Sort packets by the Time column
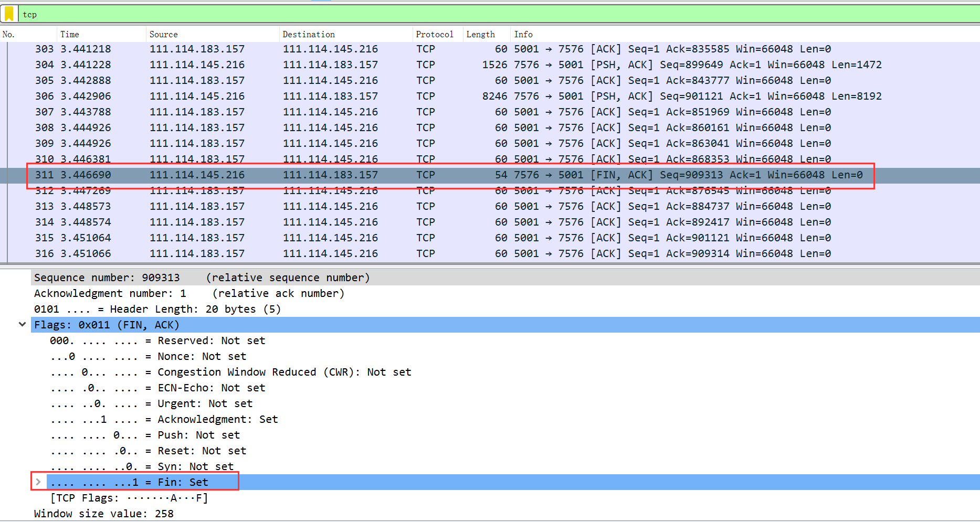The width and height of the screenshot is (980, 522). click(x=70, y=35)
